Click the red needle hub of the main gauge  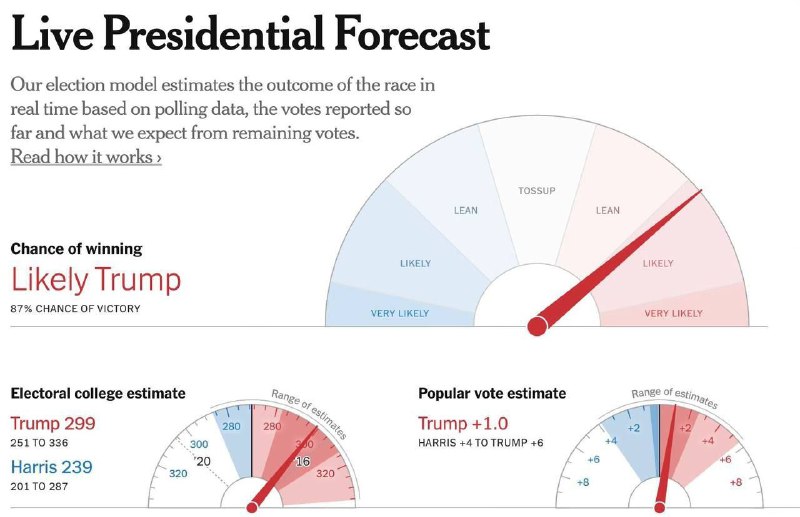[x=537, y=325]
